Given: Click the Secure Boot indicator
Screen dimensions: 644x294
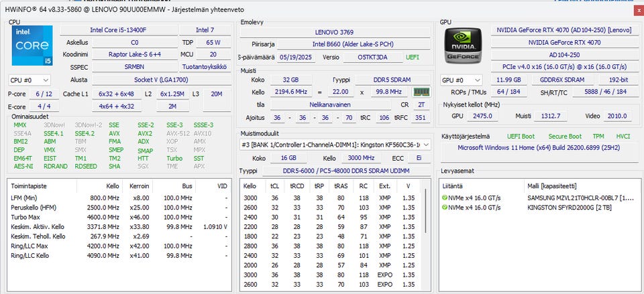Looking at the screenshot, I should coord(566,136).
